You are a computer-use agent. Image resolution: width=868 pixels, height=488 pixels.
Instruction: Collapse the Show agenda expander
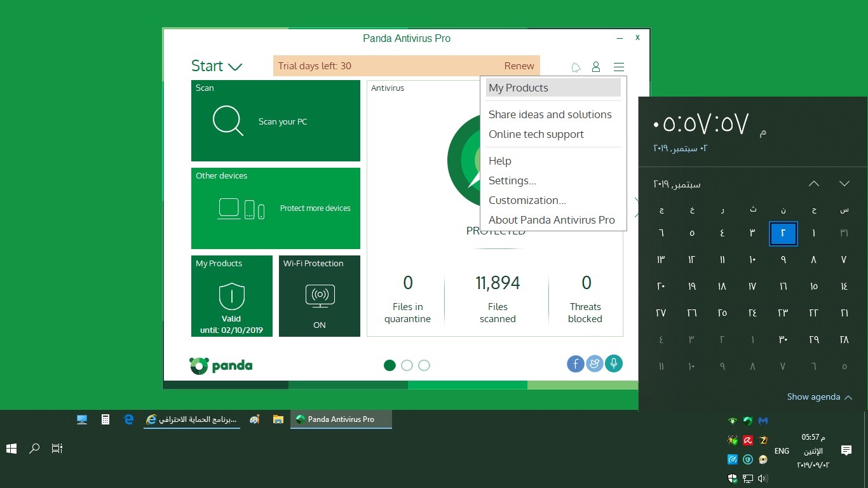820,396
